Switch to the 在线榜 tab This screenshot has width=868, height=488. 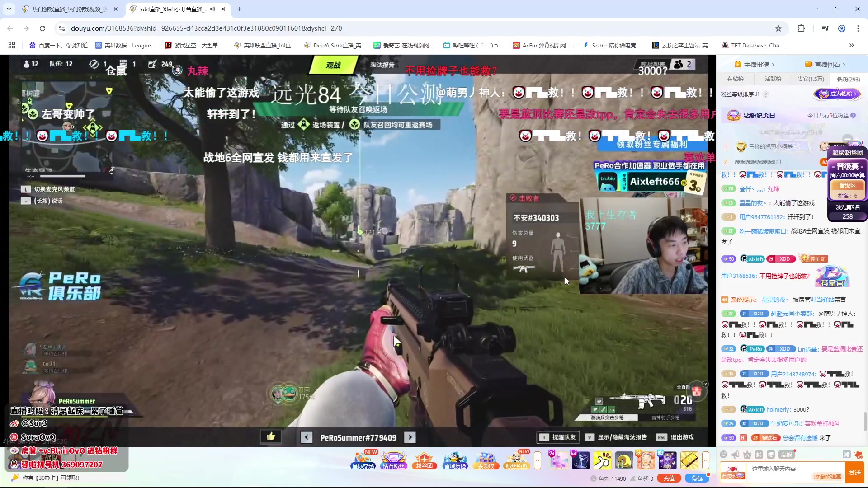click(736, 79)
